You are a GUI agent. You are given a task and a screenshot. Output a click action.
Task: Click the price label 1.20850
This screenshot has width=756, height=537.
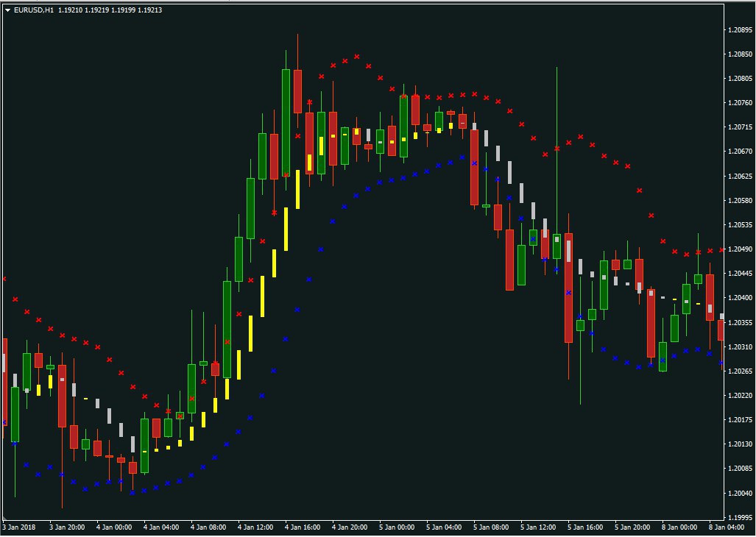pyautogui.click(x=740, y=54)
